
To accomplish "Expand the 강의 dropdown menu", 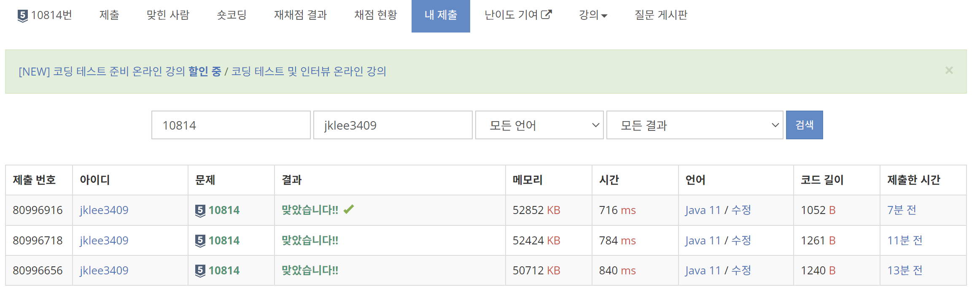I will coord(593,15).
